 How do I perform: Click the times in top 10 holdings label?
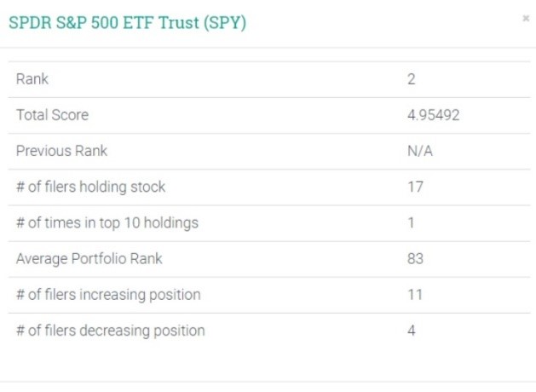(107, 222)
